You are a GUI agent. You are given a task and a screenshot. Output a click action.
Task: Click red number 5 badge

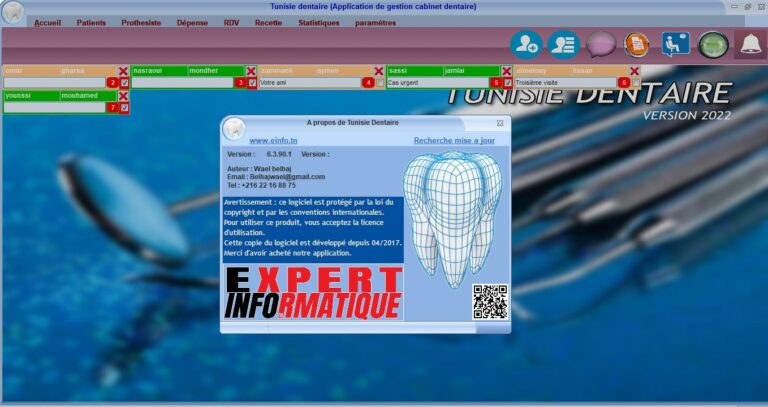coord(496,83)
